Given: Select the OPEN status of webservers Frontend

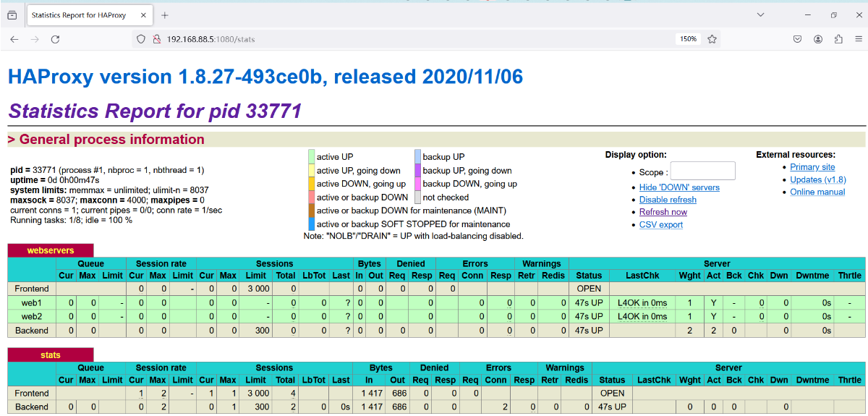Looking at the screenshot, I should pos(590,288).
